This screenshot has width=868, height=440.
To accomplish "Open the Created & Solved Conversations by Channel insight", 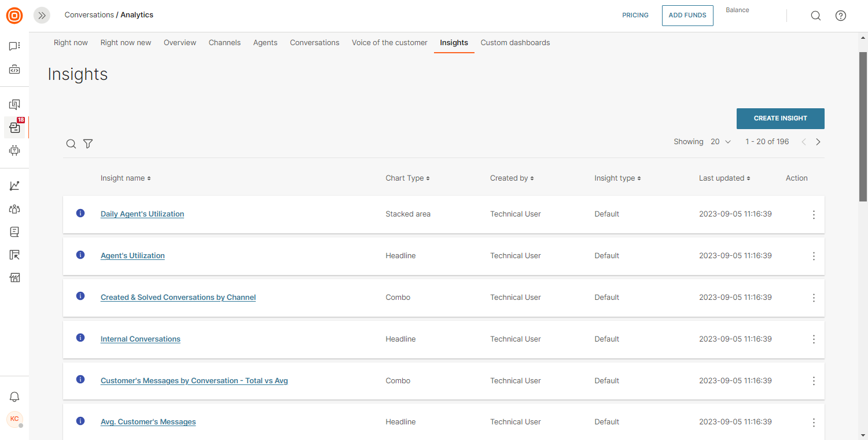I will [x=178, y=297].
